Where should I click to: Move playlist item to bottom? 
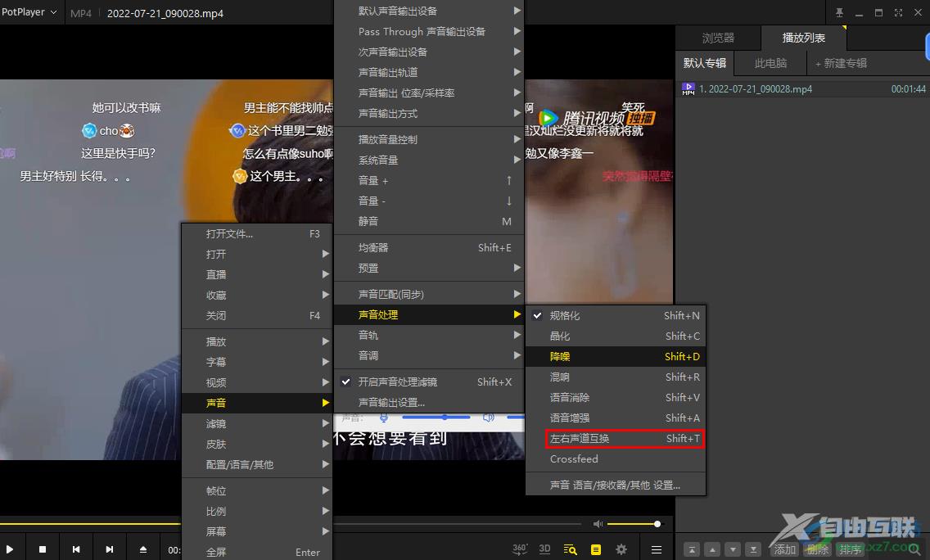point(753,549)
